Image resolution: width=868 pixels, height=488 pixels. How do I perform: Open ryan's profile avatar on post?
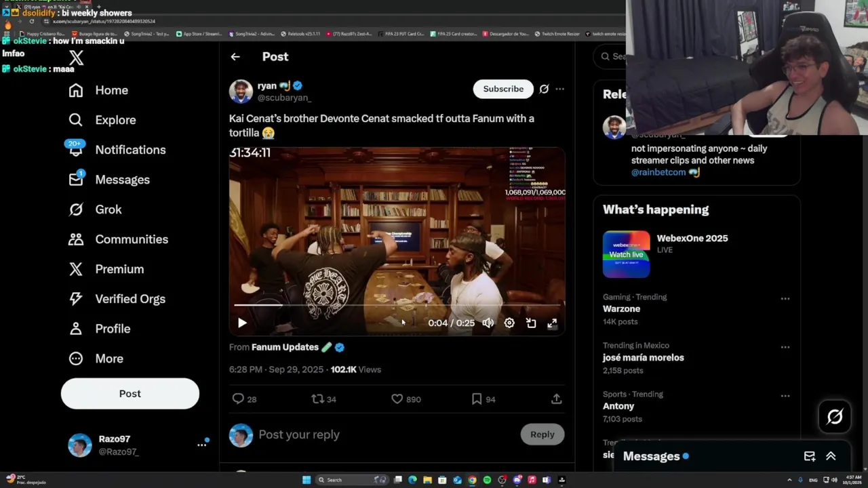point(241,91)
